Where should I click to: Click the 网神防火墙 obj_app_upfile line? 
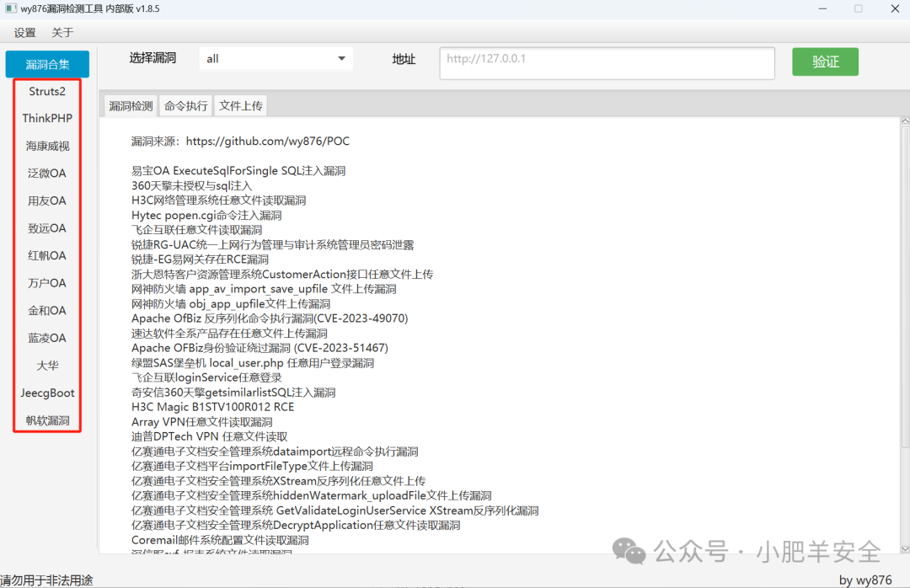pyautogui.click(x=231, y=303)
